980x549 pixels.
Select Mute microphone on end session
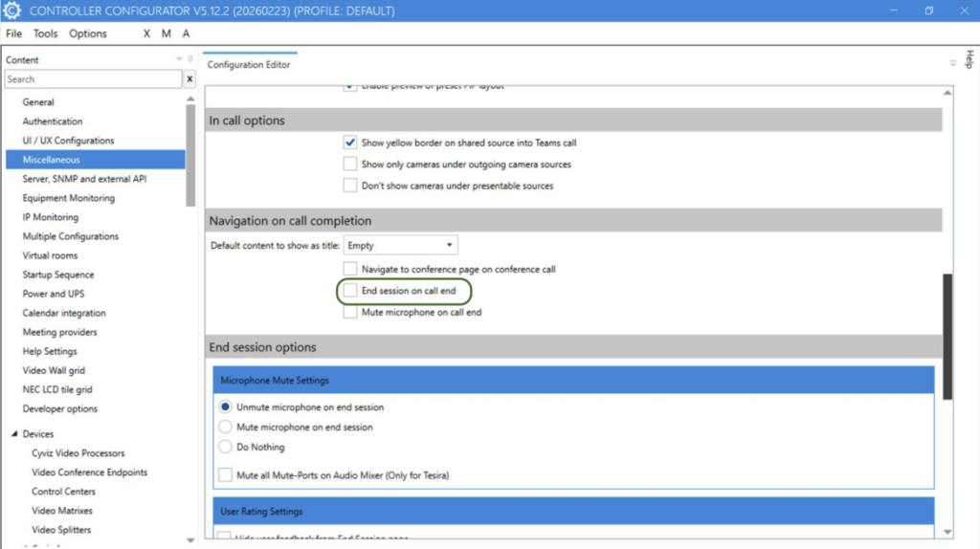(226, 428)
